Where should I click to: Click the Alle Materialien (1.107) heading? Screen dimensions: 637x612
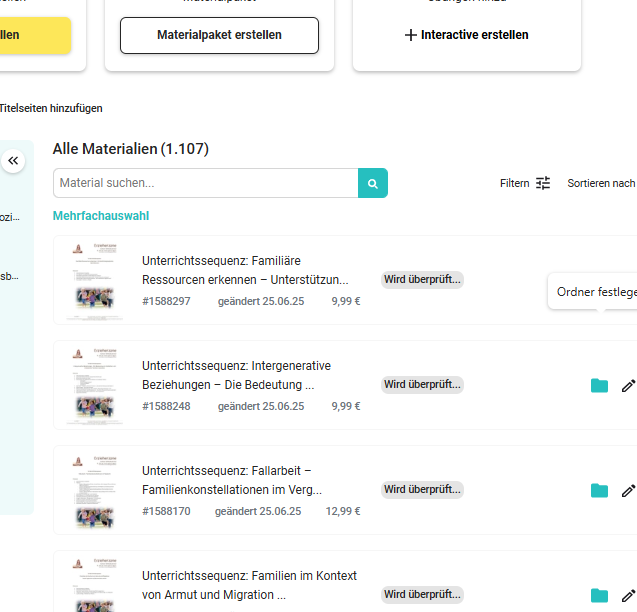point(131,149)
